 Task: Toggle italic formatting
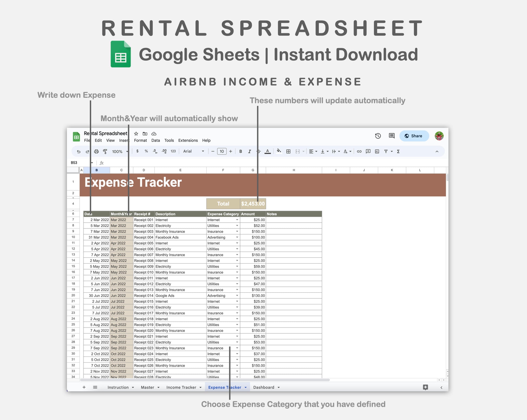tap(249, 151)
